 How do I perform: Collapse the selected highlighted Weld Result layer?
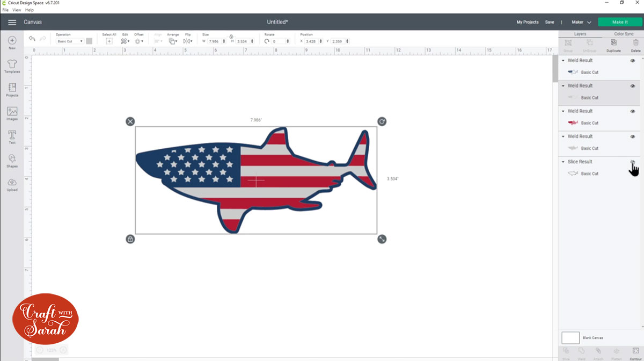(563, 86)
